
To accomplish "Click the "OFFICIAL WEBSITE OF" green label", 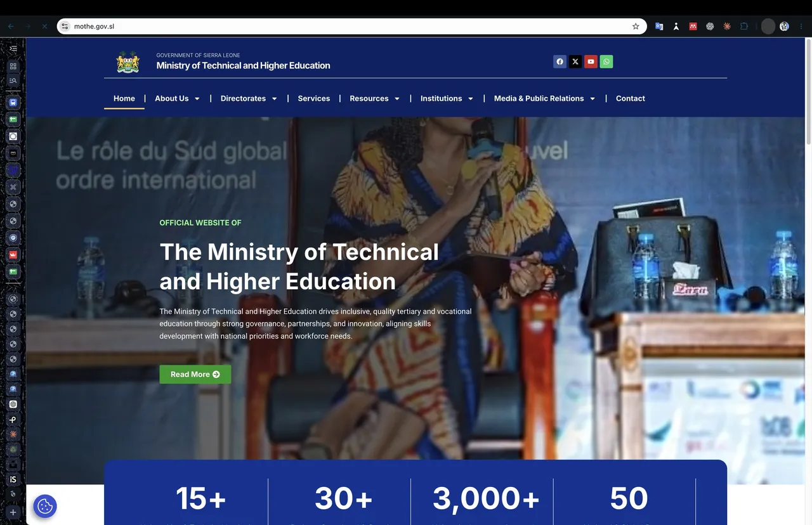I will (x=200, y=223).
